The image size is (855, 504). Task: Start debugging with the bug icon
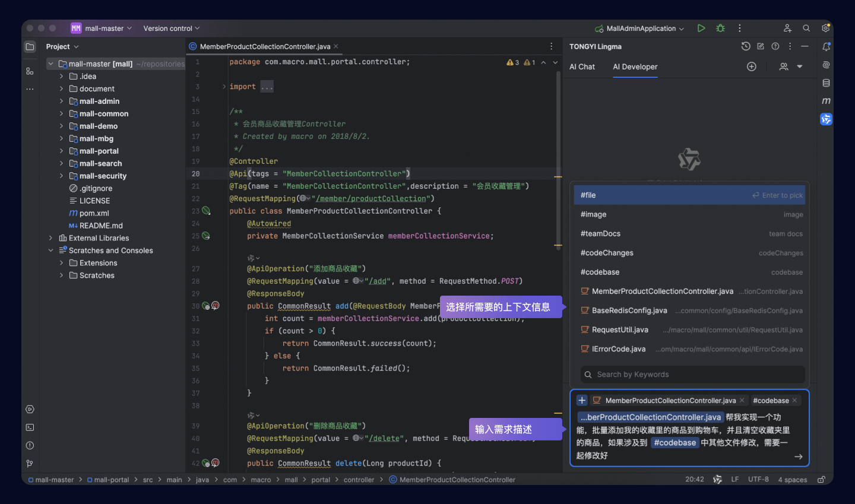click(x=720, y=28)
